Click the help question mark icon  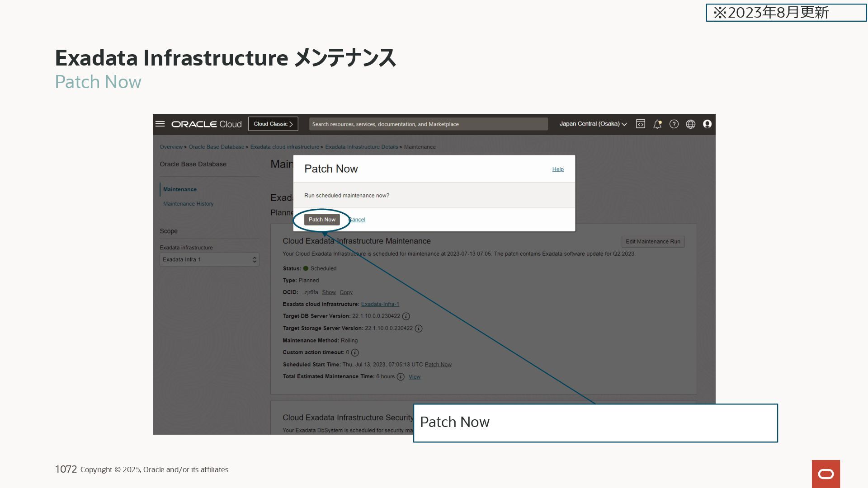coord(674,124)
